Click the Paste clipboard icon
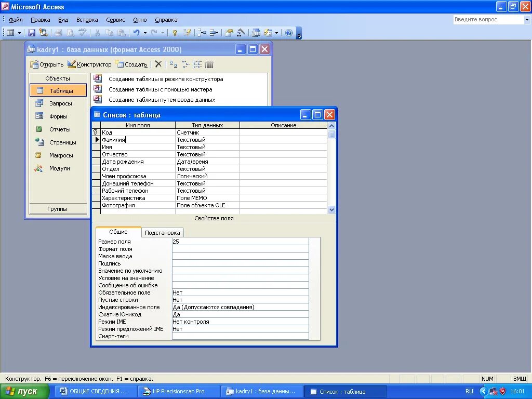Viewport: 532px width, 399px height. click(x=121, y=33)
